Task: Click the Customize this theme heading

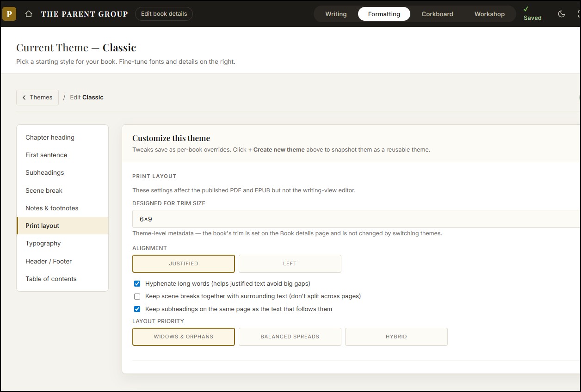Action: point(171,138)
